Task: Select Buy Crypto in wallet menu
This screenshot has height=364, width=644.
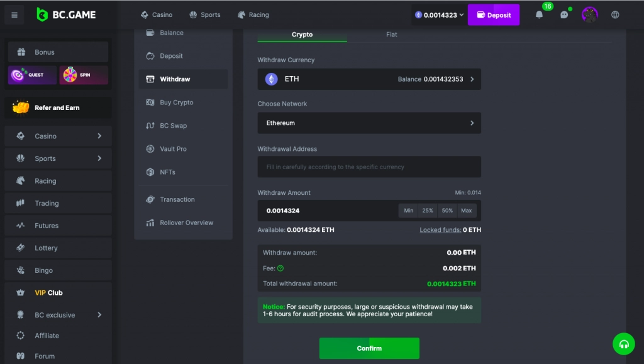Action: 183,102
